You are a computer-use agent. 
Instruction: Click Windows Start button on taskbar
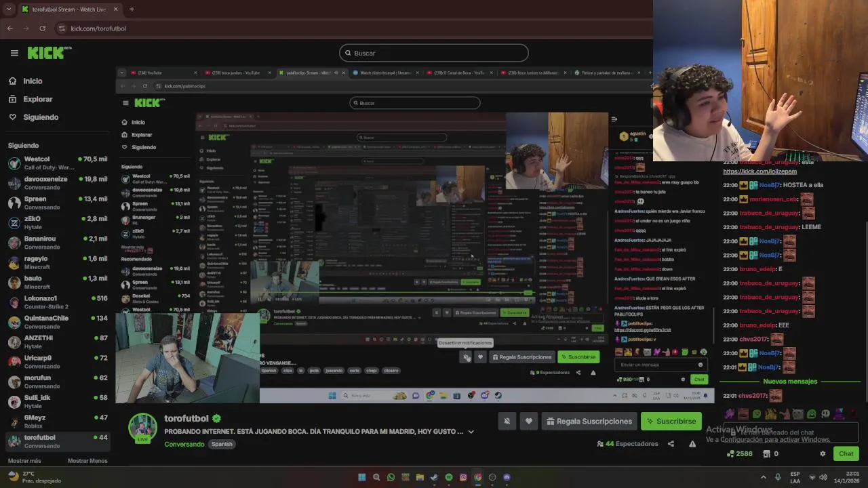(x=361, y=477)
